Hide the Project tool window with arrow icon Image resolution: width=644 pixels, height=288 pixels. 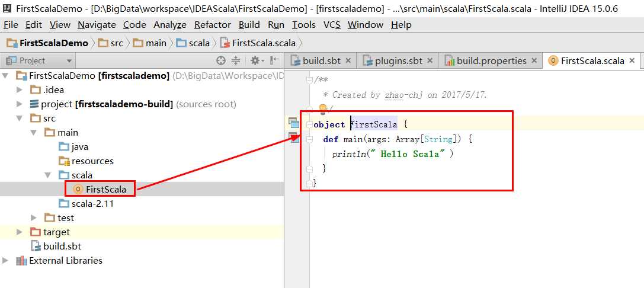(x=274, y=61)
